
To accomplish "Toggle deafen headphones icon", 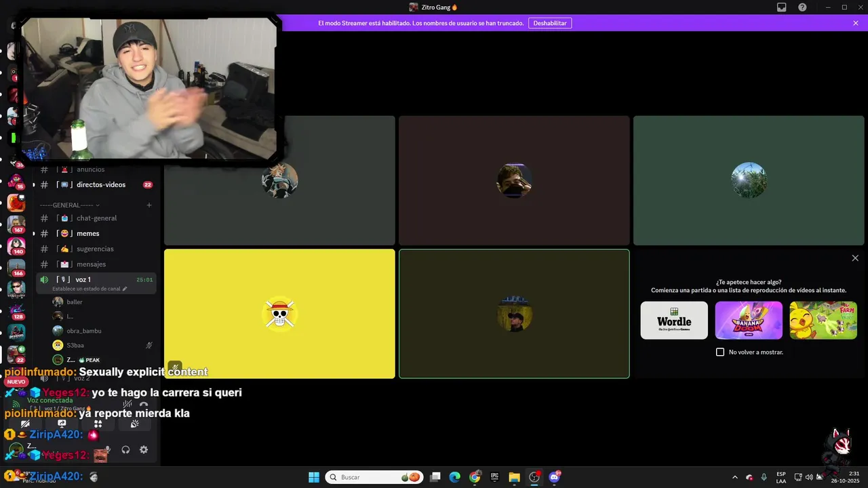I will (x=125, y=449).
